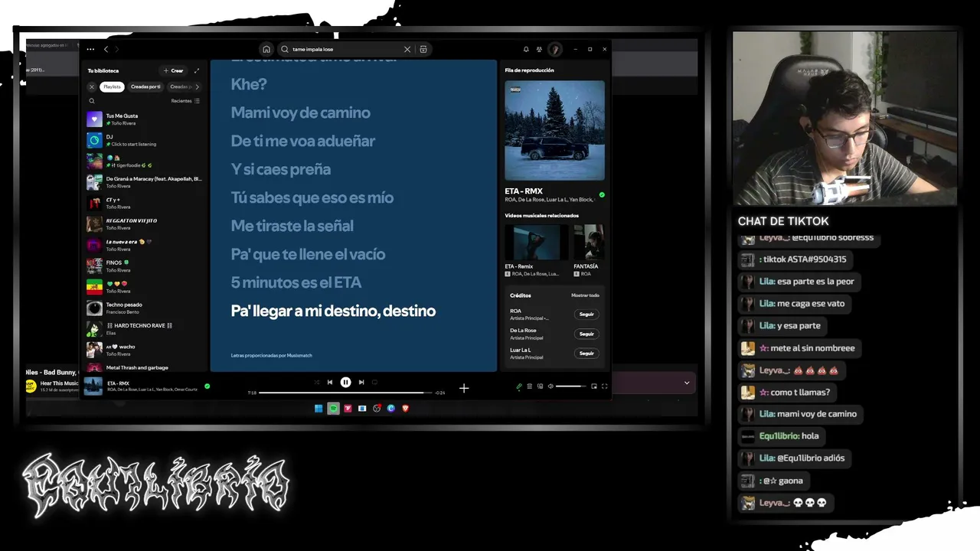This screenshot has width=980, height=551.
Task: Open the Friend Activity icon
Action: click(x=539, y=49)
